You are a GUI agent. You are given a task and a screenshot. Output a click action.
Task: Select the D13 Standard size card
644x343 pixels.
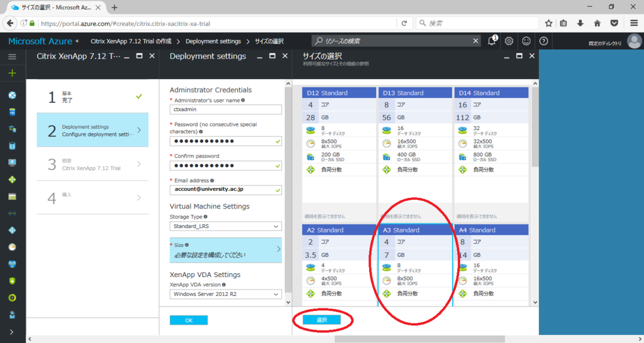point(415,155)
